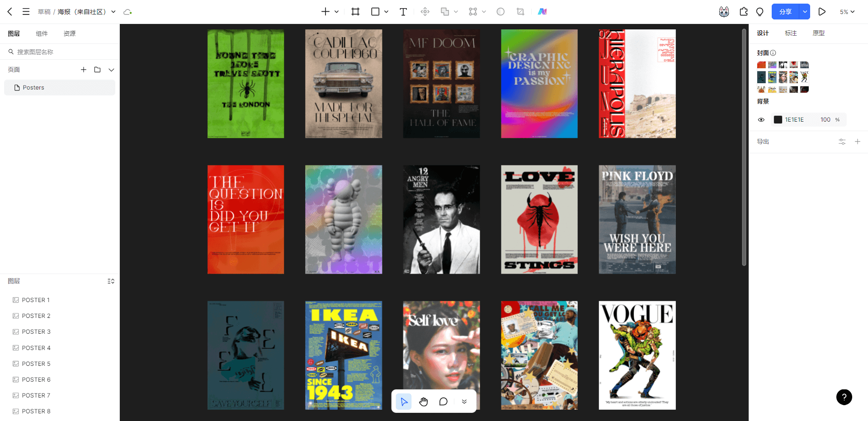Open the share options dropdown arrow

(x=805, y=12)
